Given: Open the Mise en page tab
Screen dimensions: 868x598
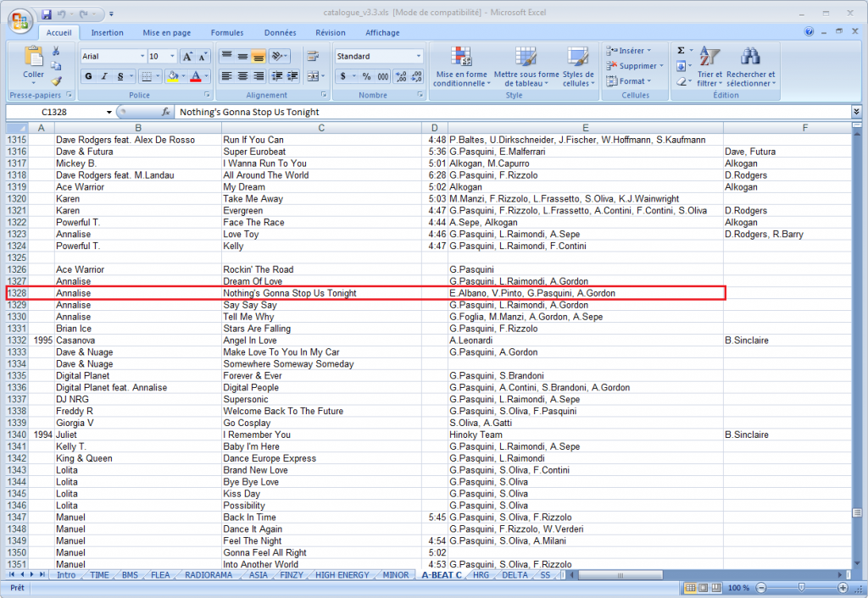Looking at the screenshot, I should tap(167, 33).
